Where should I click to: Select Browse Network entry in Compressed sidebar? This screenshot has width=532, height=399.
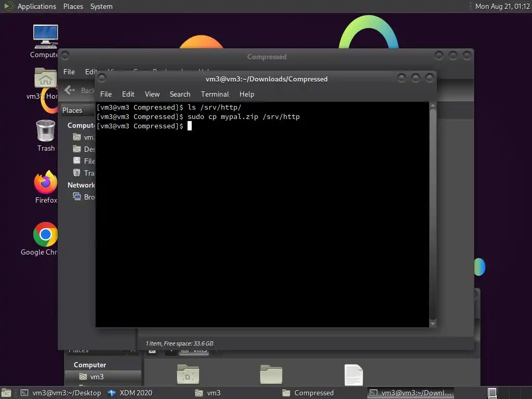(84, 197)
